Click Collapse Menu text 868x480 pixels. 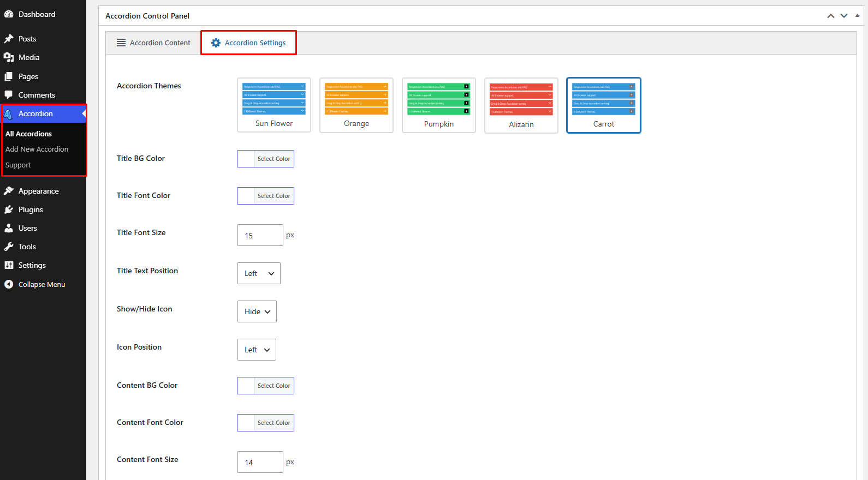[x=41, y=284]
